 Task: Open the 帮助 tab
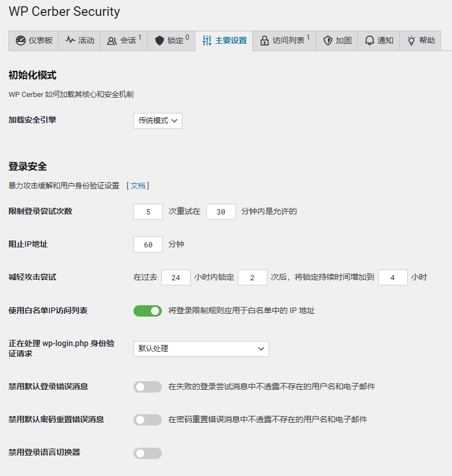pyautogui.click(x=420, y=41)
